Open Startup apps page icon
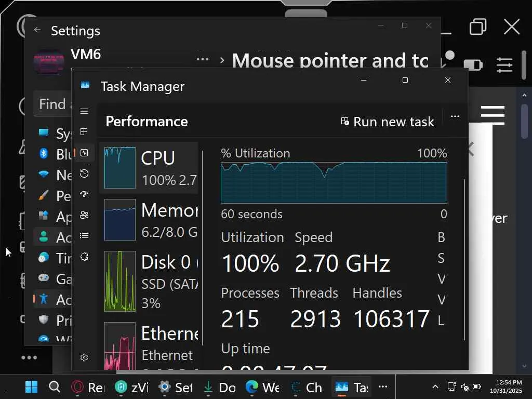 pos(84,194)
